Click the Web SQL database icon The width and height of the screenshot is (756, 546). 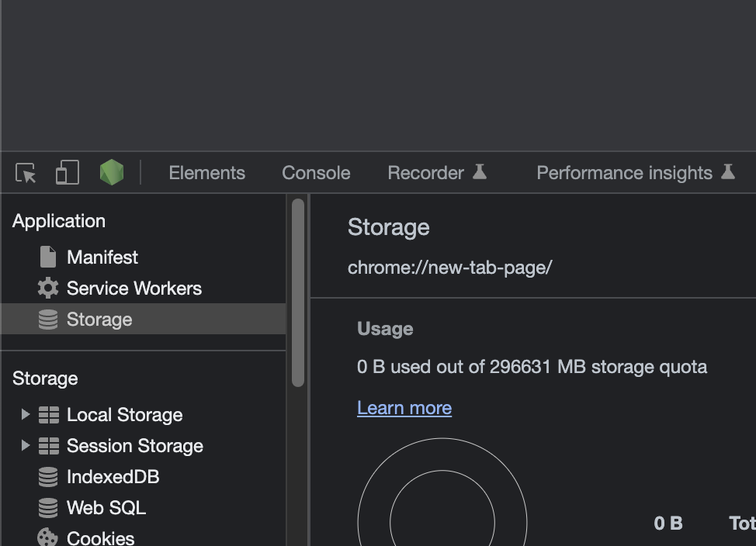pos(47,507)
